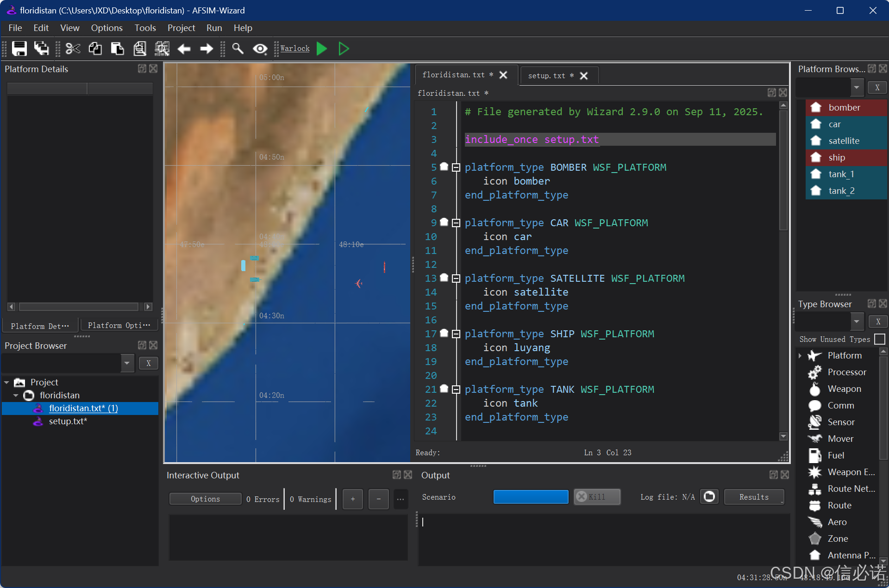Select the satellite platform in Platform Browser

(x=846, y=141)
